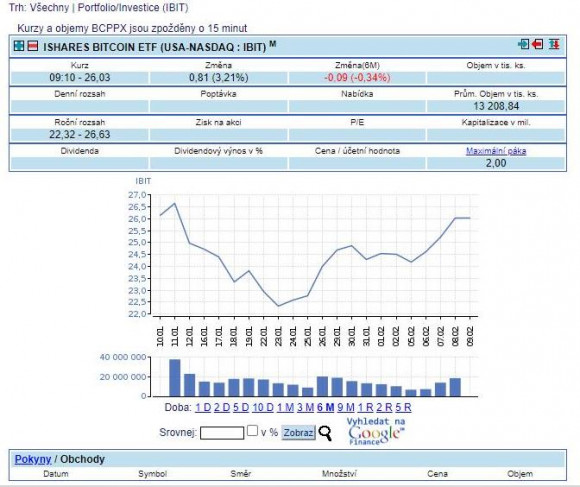The width and height of the screenshot is (580, 487).
Task: Click the Datum column header
Action: (56, 474)
